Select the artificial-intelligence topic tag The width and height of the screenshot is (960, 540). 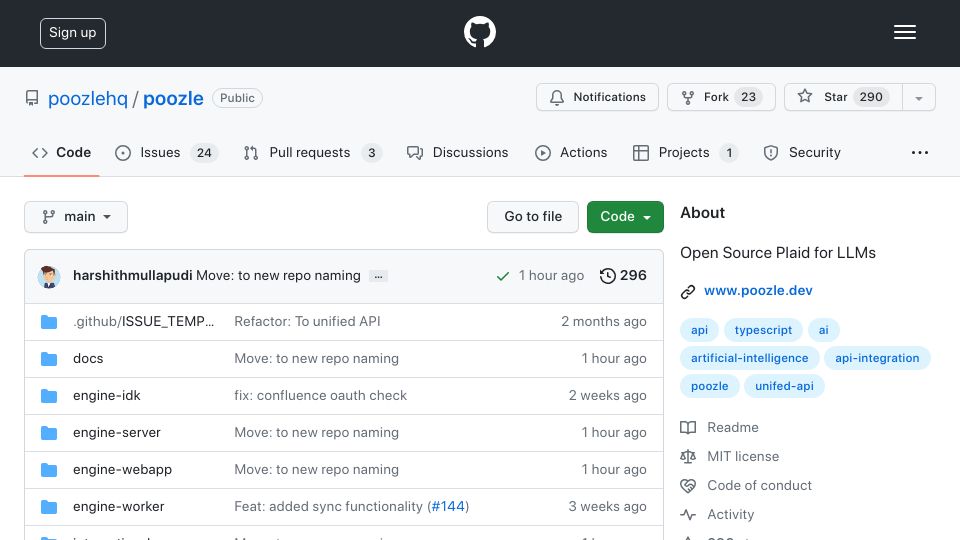point(749,358)
